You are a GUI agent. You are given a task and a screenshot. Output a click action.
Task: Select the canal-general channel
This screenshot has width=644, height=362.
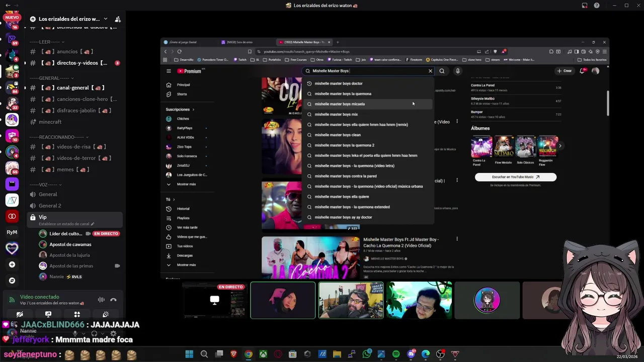pyautogui.click(x=74, y=87)
